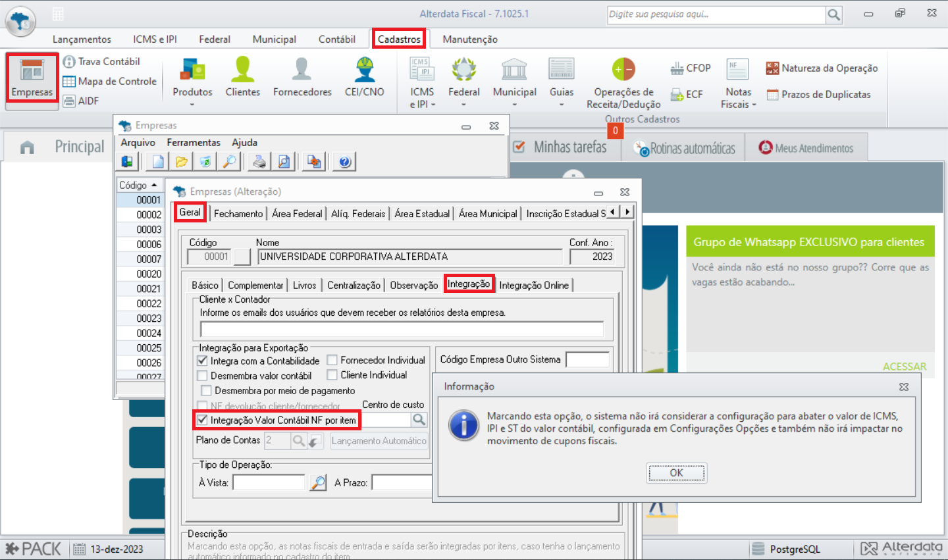Check Fornecedor Individual
Image resolution: width=948 pixels, height=560 pixels.
(332, 360)
